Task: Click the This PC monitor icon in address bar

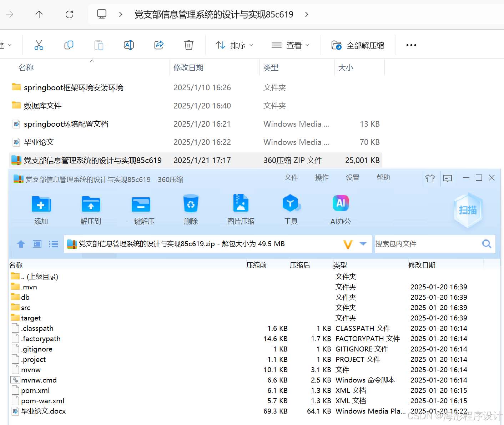Action: coord(102,14)
